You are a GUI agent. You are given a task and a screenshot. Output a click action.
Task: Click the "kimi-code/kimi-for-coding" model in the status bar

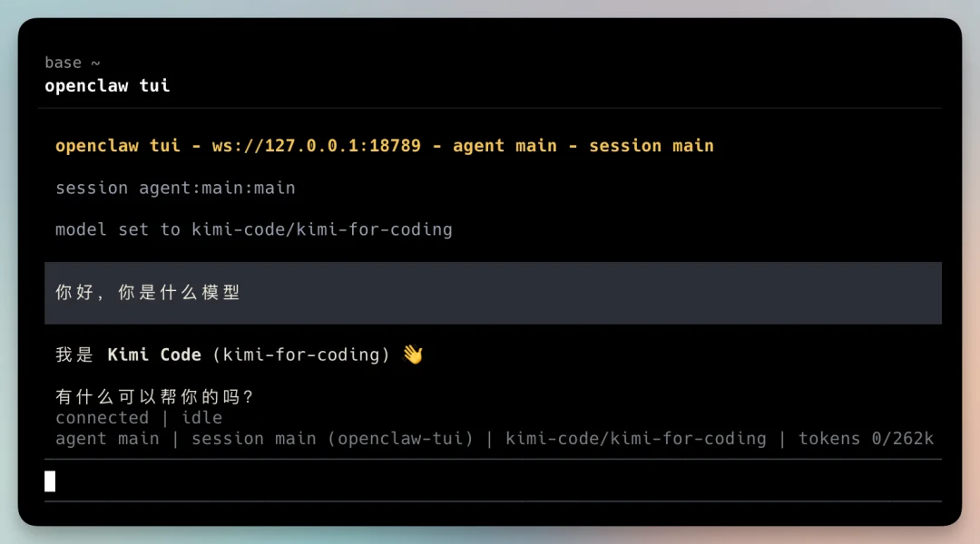[635, 439]
